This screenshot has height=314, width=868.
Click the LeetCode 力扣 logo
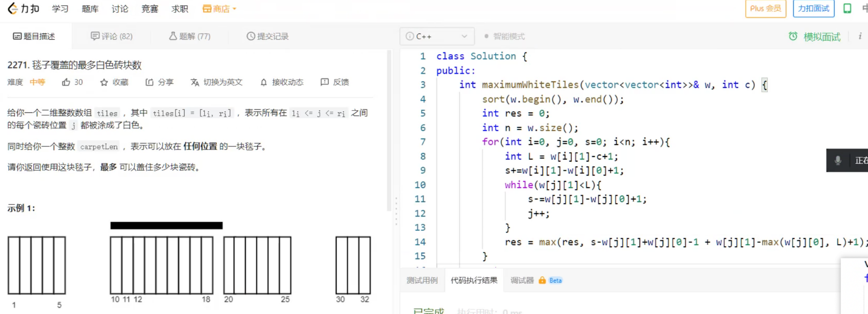[x=23, y=8]
